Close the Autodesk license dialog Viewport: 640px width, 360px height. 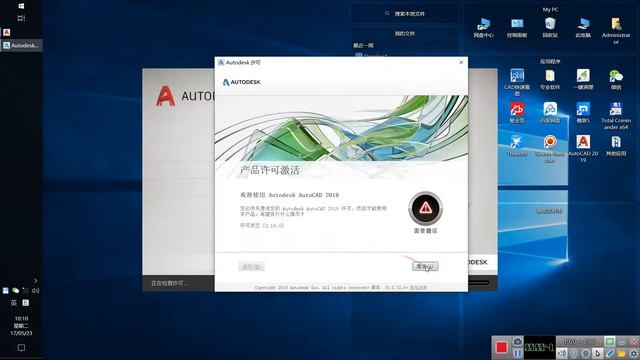click(461, 62)
